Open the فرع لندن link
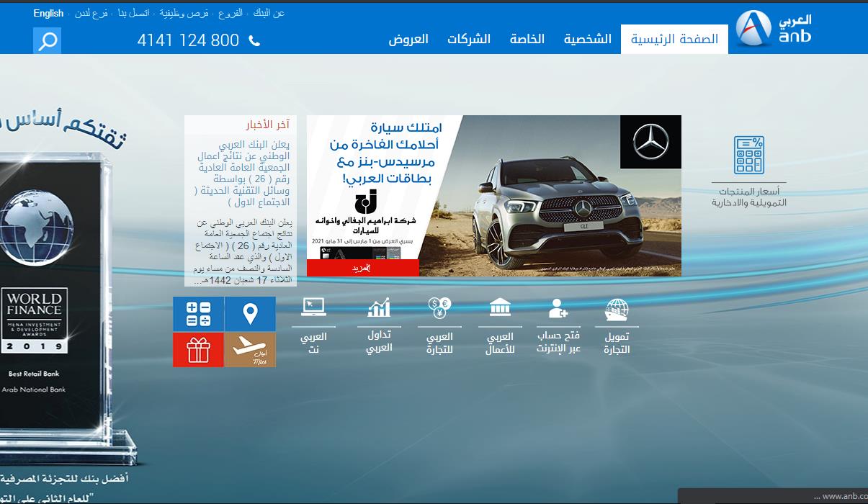The width and height of the screenshot is (868, 504). tap(92, 14)
